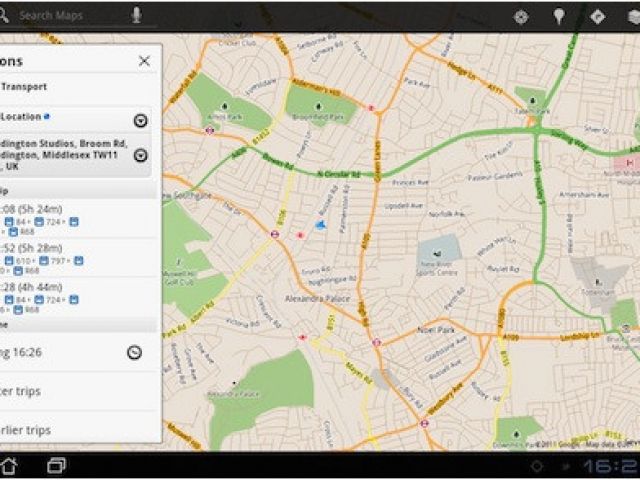Tap the Amersham Ave street label
Screen dimensions: 640x480
coord(584,195)
